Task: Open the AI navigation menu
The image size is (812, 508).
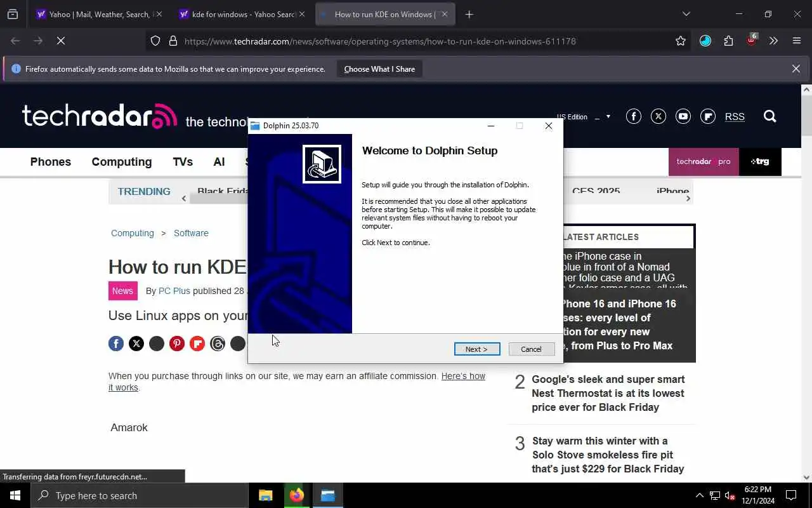Action: pos(219,162)
